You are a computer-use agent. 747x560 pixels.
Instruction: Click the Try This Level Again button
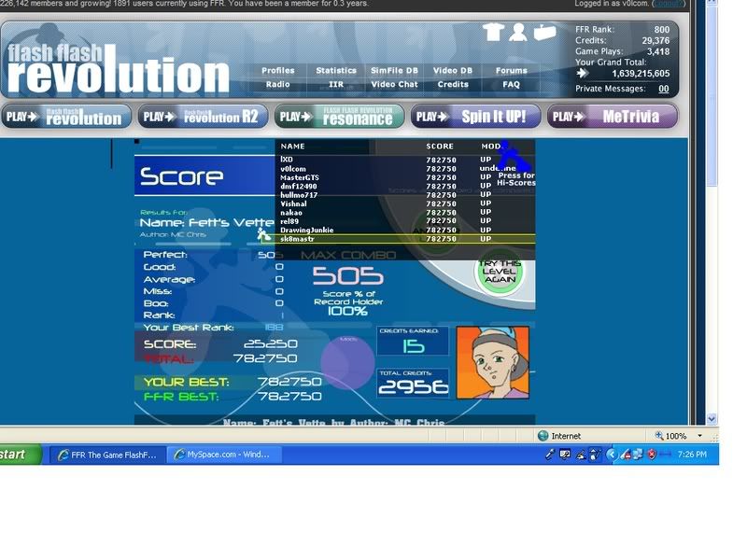click(x=500, y=272)
